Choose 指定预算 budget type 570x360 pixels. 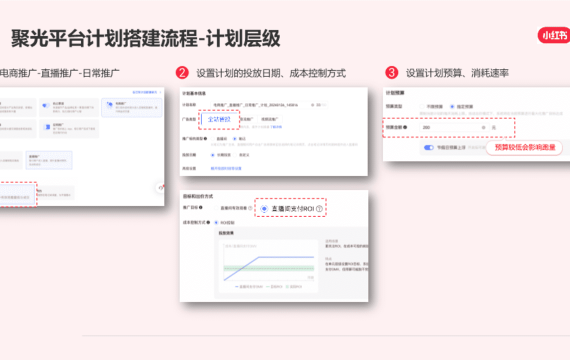pyautogui.click(x=452, y=107)
